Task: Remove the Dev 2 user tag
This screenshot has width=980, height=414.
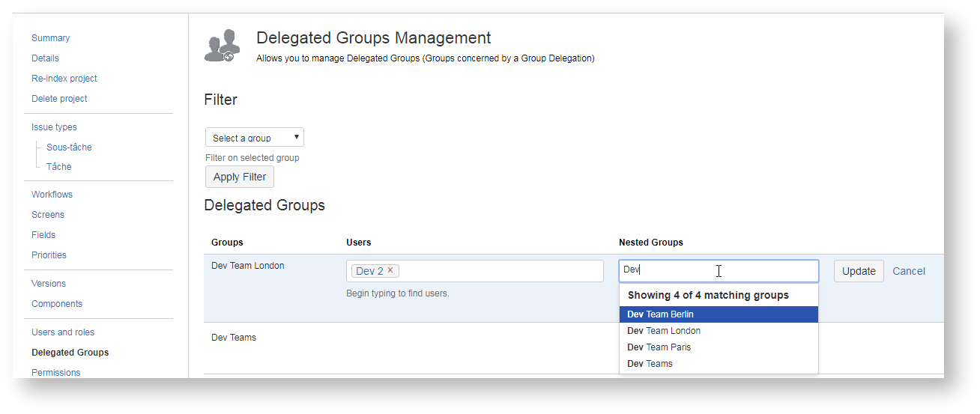Action: (x=390, y=270)
